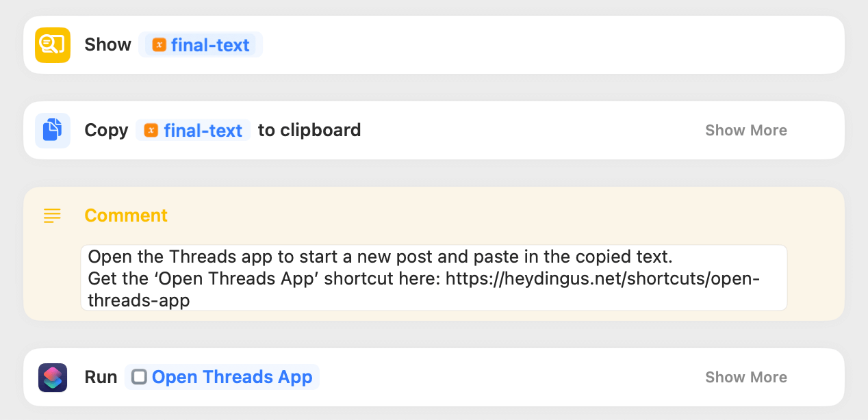Click the "to clipboard" text in Copy action
Image resolution: width=868 pixels, height=420 pixels.
click(x=309, y=131)
